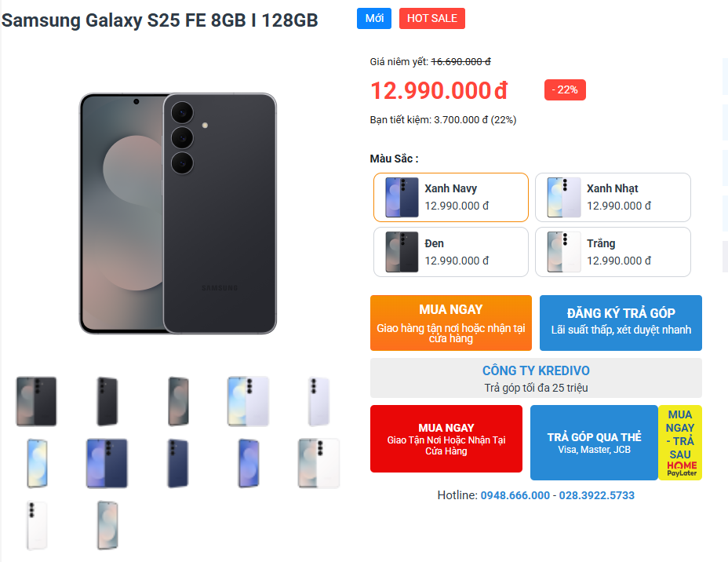This screenshot has width=728, height=562.
Task: View the black front-and-back phone thumbnail
Action: click(x=37, y=400)
